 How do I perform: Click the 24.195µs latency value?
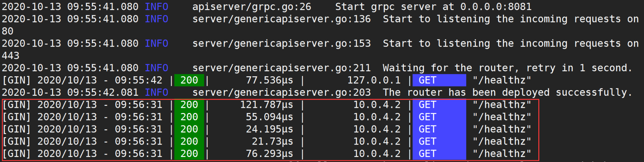[x=269, y=129]
